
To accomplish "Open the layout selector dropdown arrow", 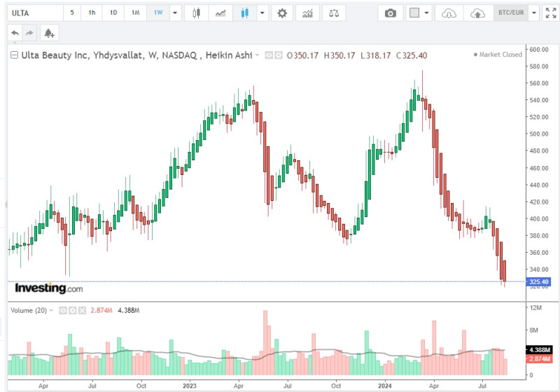I will pyautogui.click(x=426, y=13).
